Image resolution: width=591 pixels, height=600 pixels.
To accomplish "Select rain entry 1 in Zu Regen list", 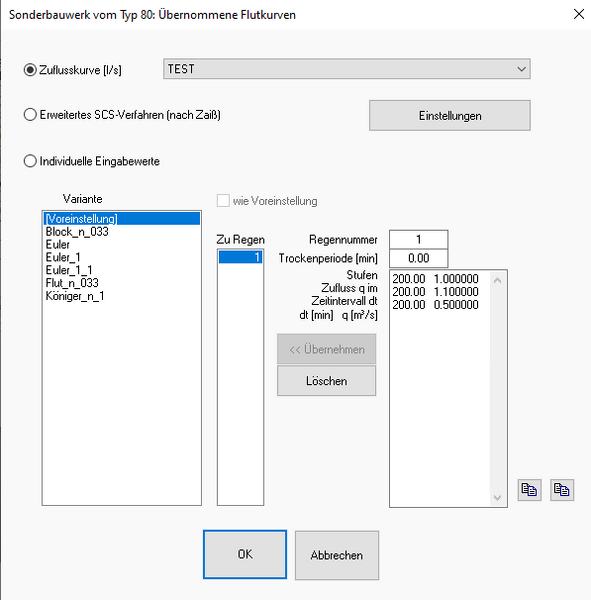I will 240,257.
